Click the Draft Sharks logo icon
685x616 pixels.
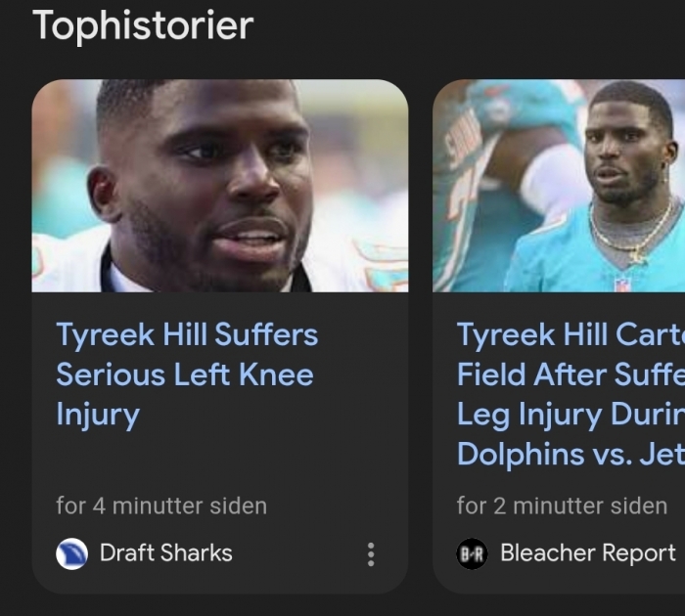(x=72, y=553)
